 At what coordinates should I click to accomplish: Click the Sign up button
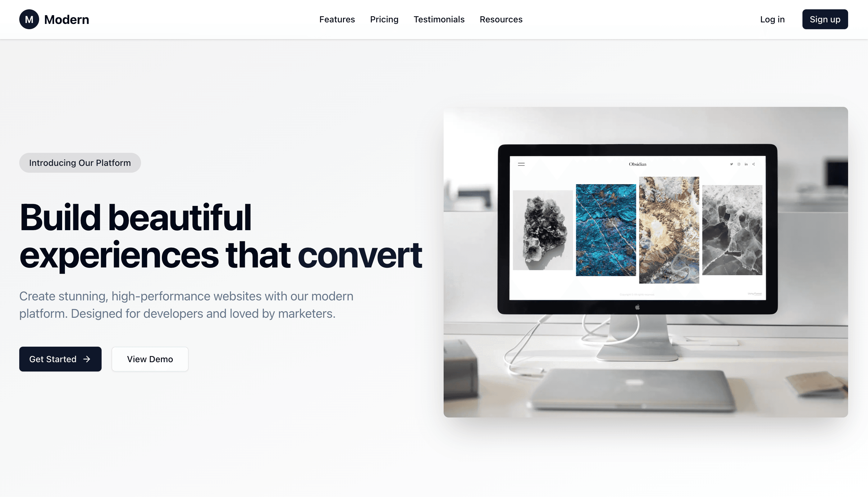825,19
